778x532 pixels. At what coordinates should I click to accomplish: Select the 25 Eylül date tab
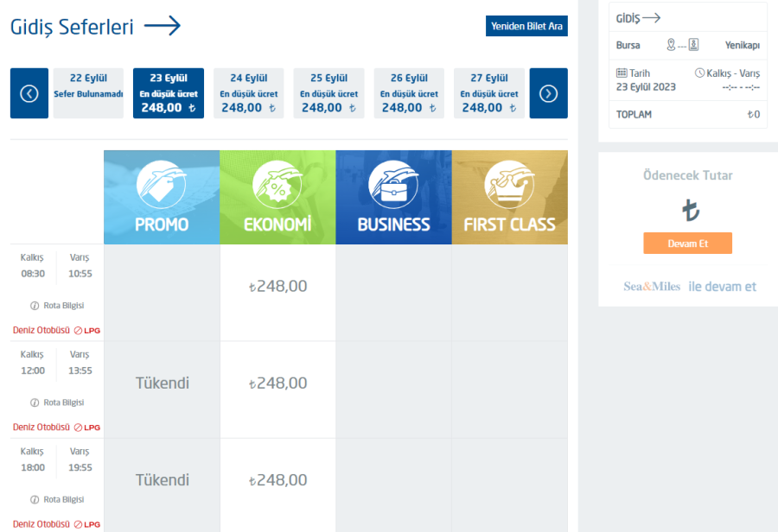pyautogui.click(x=329, y=93)
